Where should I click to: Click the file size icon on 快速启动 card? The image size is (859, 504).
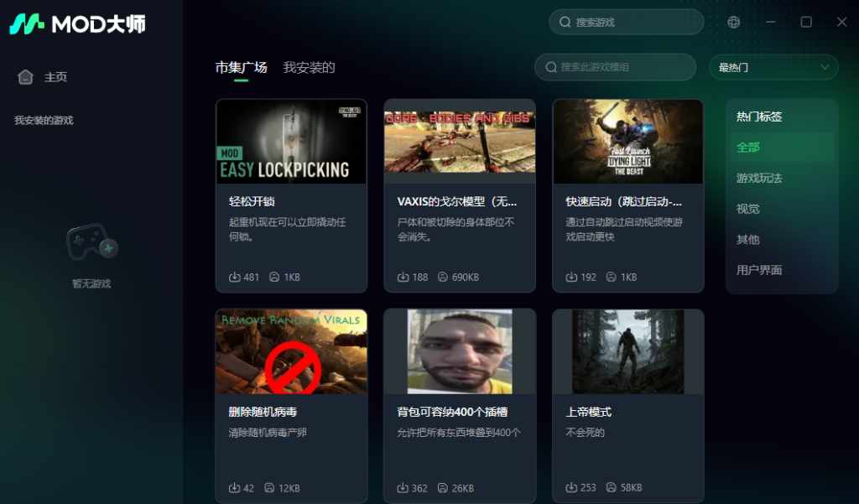[611, 277]
